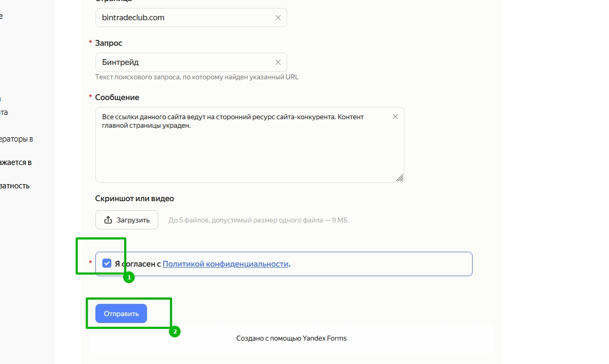Select sidebar item ending in "ватность"

point(15,186)
